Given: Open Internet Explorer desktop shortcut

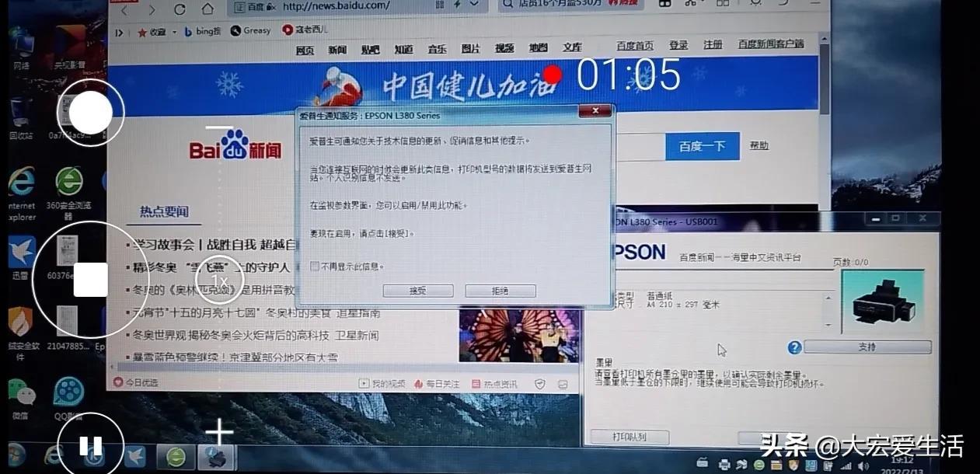Looking at the screenshot, I should click(21, 182).
